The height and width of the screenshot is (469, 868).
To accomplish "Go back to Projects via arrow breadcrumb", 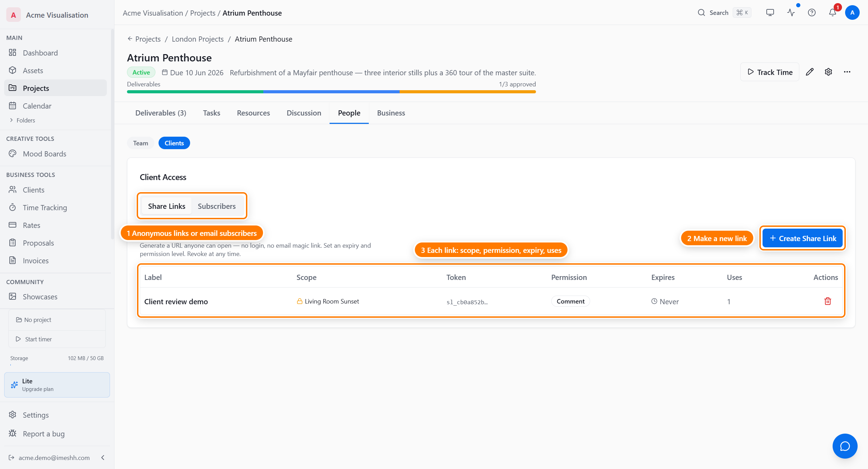I will point(144,39).
